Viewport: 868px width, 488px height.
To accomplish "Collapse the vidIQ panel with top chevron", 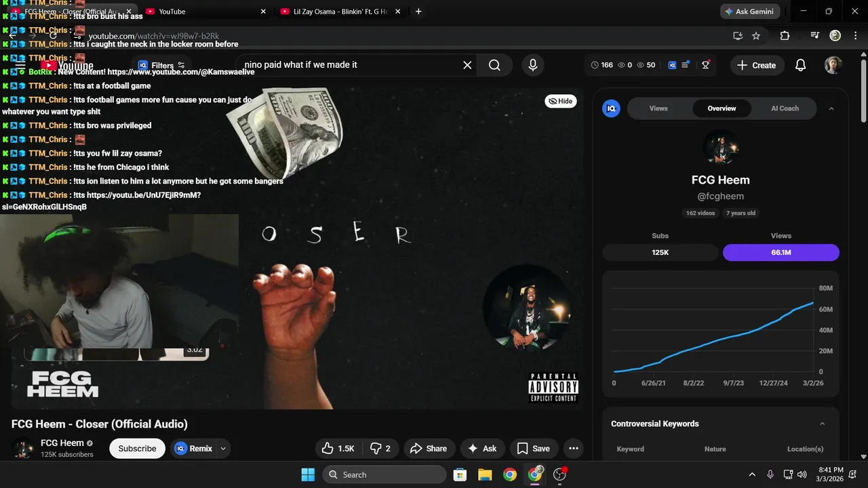I will coord(831,108).
